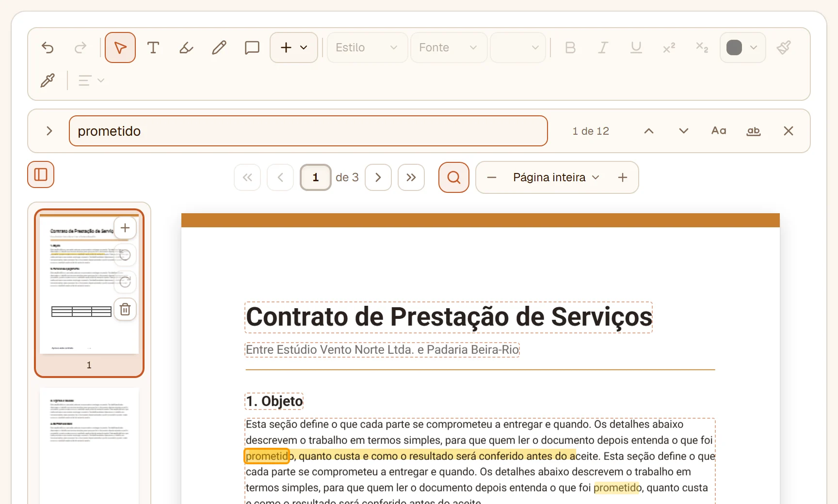Open the Estilo style dropdown

pyautogui.click(x=367, y=47)
